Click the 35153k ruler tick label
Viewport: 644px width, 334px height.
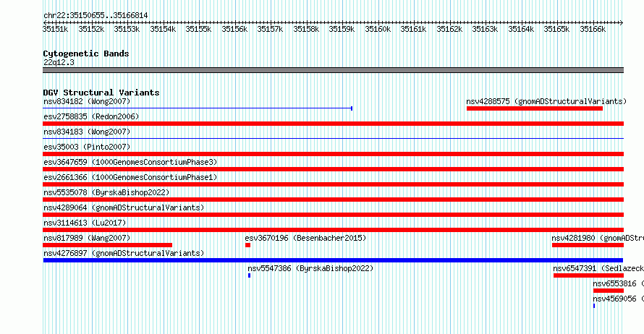click(x=127, y=29)
